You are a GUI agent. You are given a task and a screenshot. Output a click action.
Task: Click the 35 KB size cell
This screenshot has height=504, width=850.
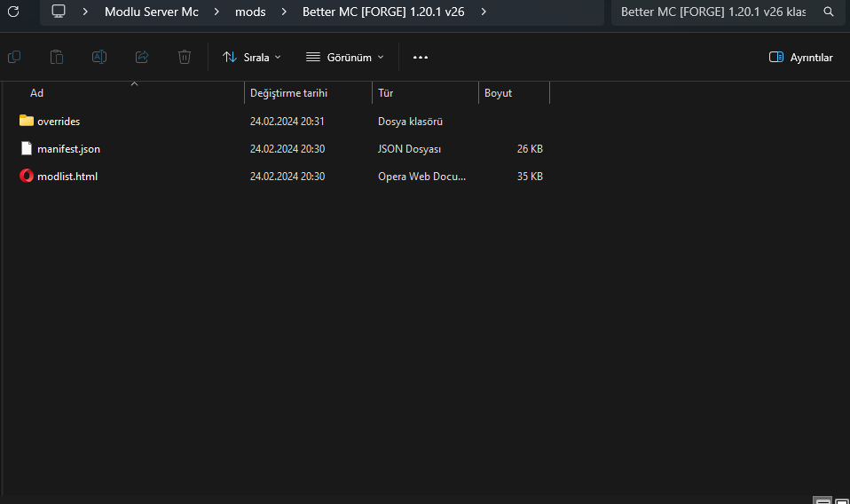pyautogui.click(x=530, y=176)
